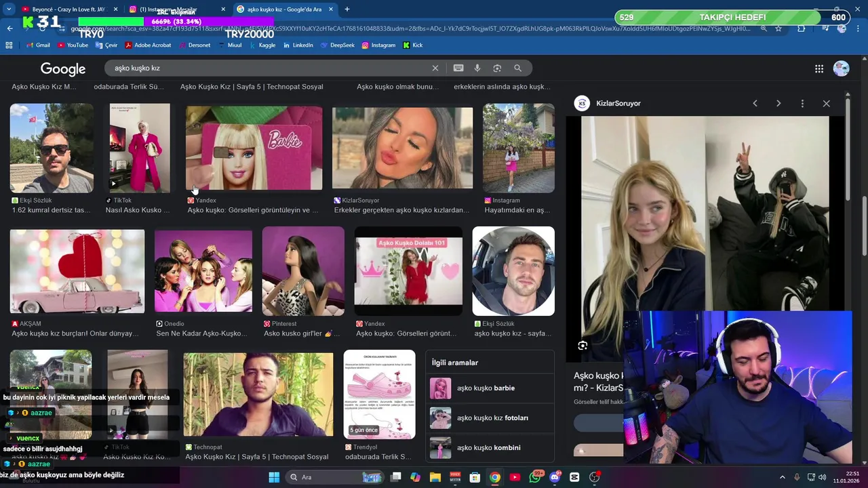
Task: Open Technopat Sosyal result caption
Action: point(257,457)
